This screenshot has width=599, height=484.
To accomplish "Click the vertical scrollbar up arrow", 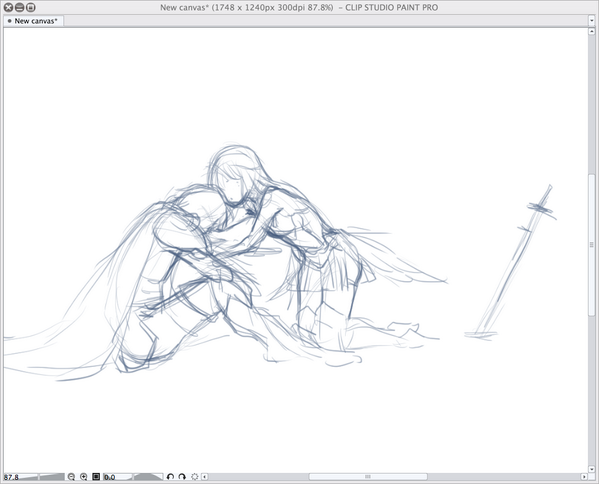I will click(592, 31).
